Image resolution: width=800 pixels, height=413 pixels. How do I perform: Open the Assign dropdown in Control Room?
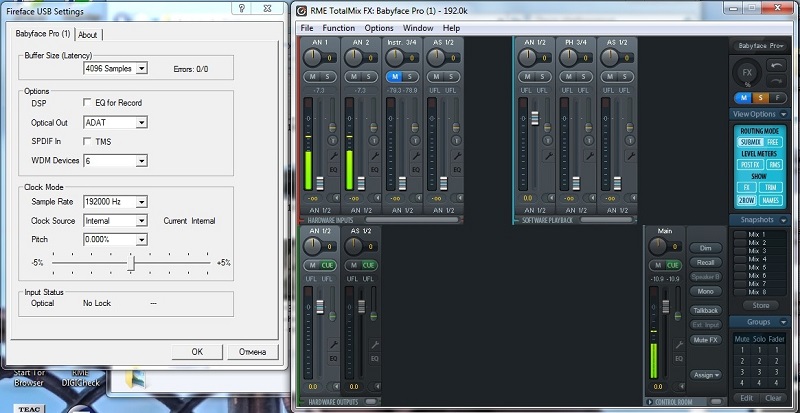point(704,375)
